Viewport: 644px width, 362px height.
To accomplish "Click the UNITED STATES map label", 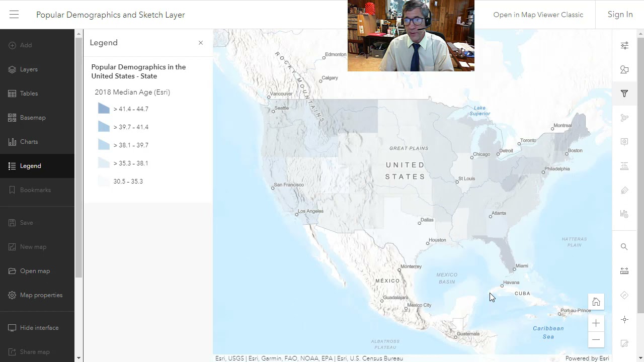I will tap(405, 171).
